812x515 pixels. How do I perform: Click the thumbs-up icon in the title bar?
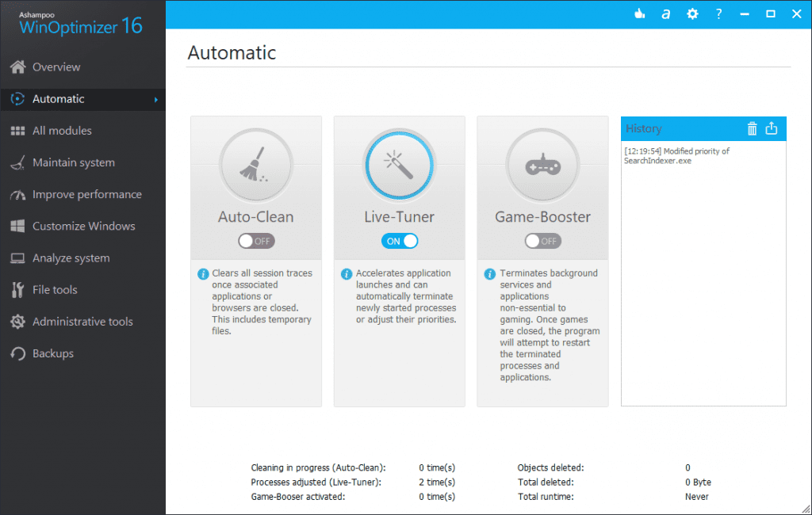[639, 13]
